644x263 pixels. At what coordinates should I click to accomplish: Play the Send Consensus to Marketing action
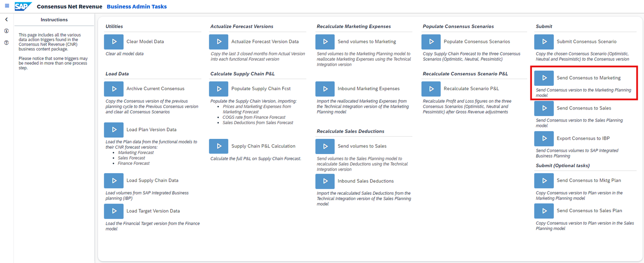click(544, 78)
